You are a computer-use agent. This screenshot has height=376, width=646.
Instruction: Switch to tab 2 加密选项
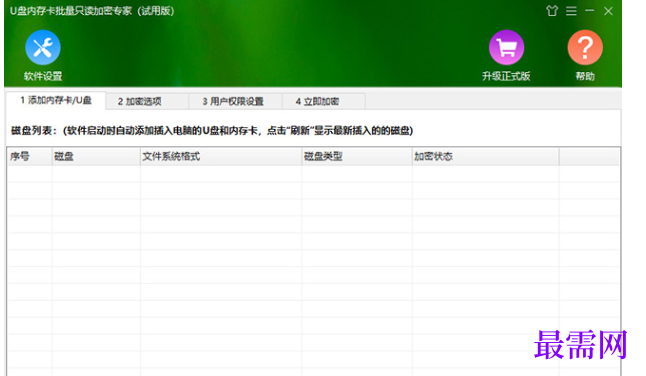(x=147, y=101)
